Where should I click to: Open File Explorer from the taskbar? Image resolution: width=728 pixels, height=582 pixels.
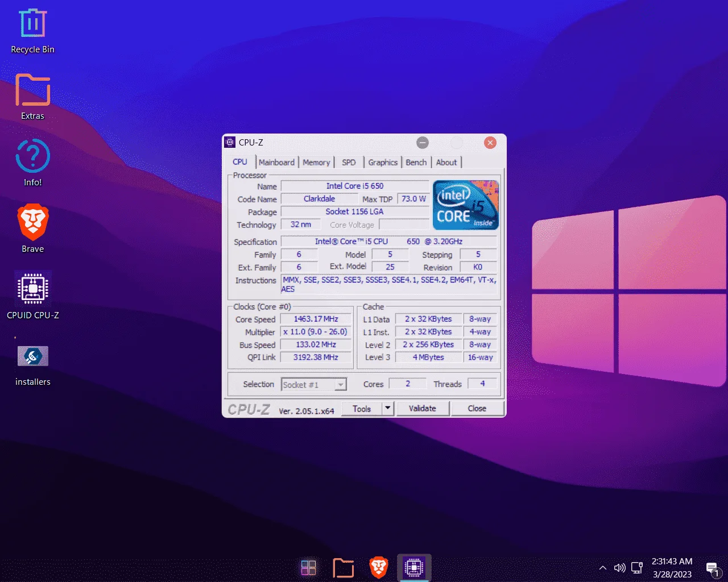[x=344, y=567]
